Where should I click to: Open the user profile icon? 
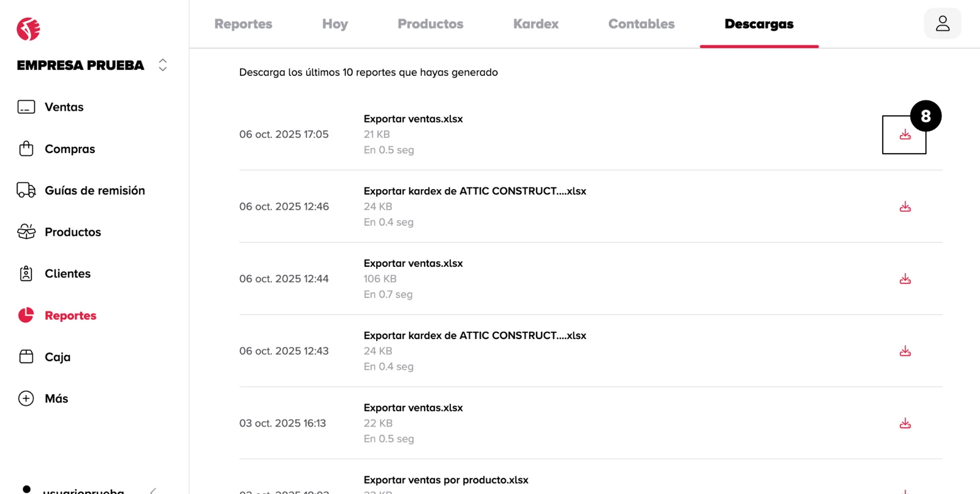pos(942,24)
